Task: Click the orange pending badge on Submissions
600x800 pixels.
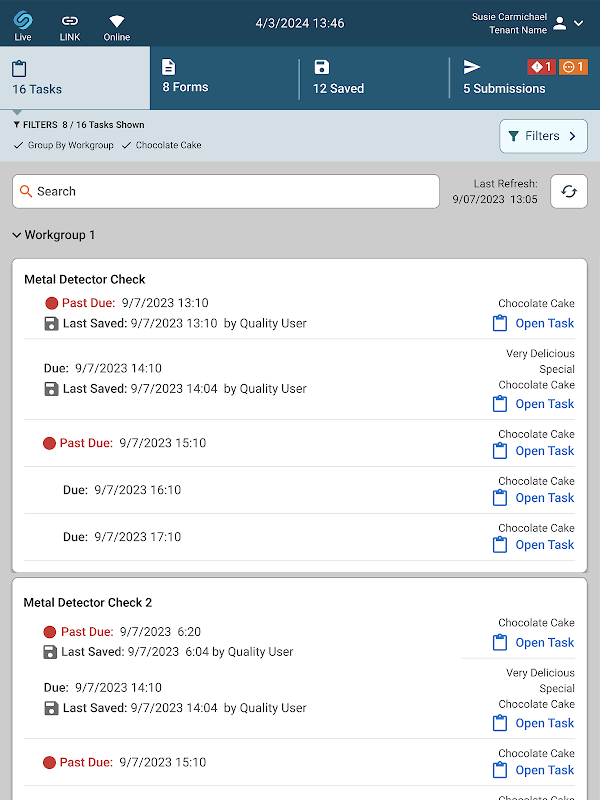Action: pyautogui.click(x=573, y=67)
